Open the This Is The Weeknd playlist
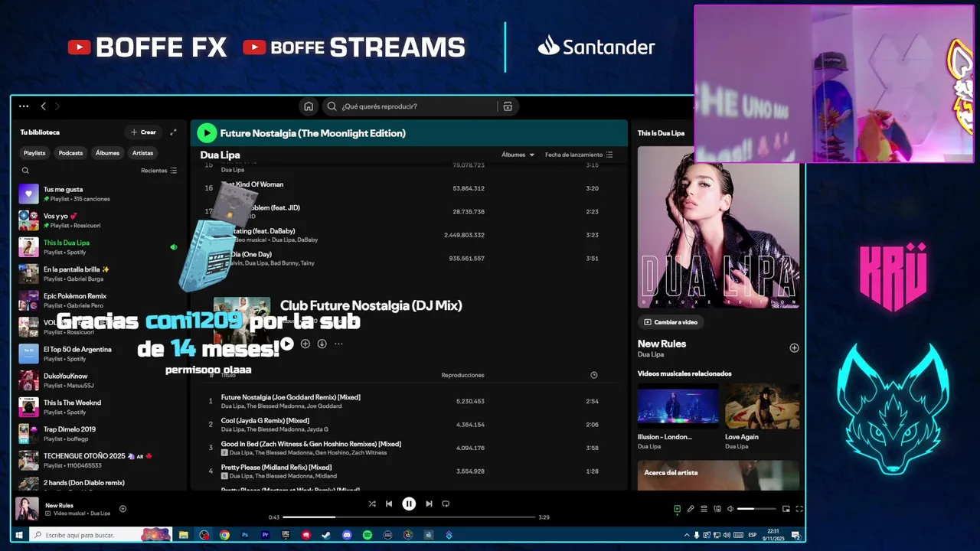This screenshot has height=551, width=980. click(98, 407)
